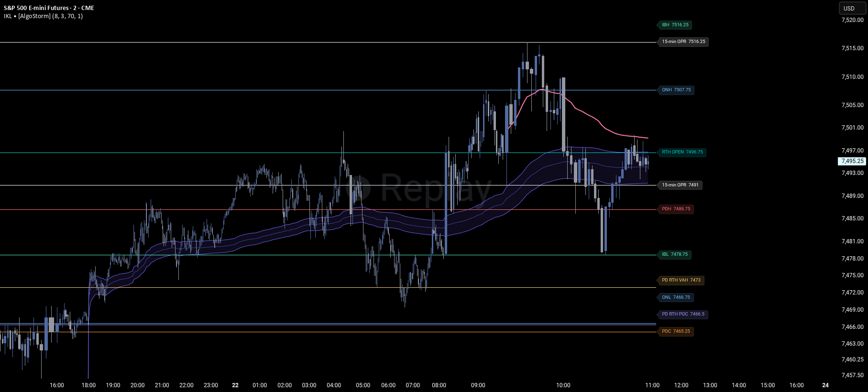Click the current price tag 7,495.25
The width and height of the screenshot is (868, 392).
click(852, 162)
